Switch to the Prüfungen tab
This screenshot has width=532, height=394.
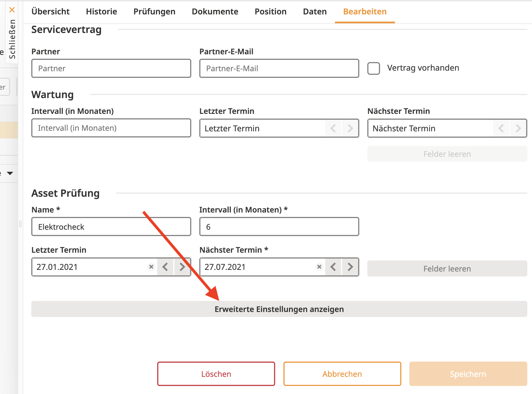click(x=154, y=12)
